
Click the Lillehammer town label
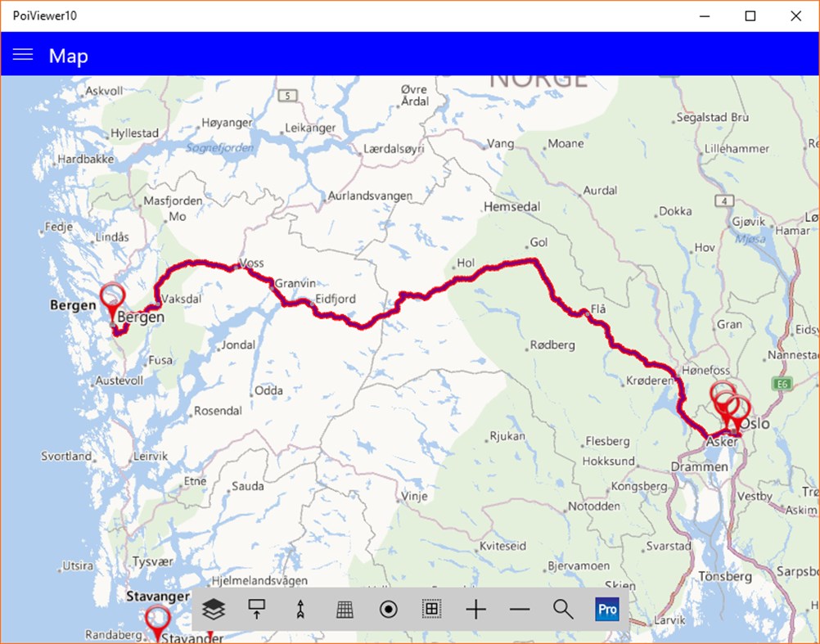click(x=737, y=149)
